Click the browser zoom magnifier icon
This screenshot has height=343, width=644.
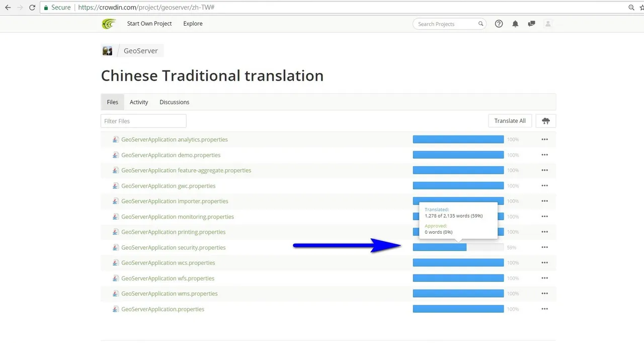631,8
